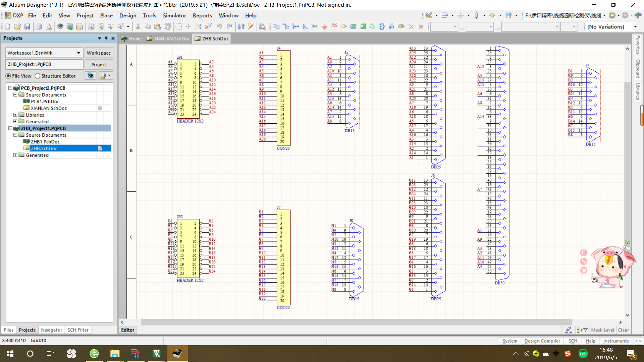The height and width of the screenshot is (362, 644).
Task: Place a bus
Action: (x=286, y=26)
